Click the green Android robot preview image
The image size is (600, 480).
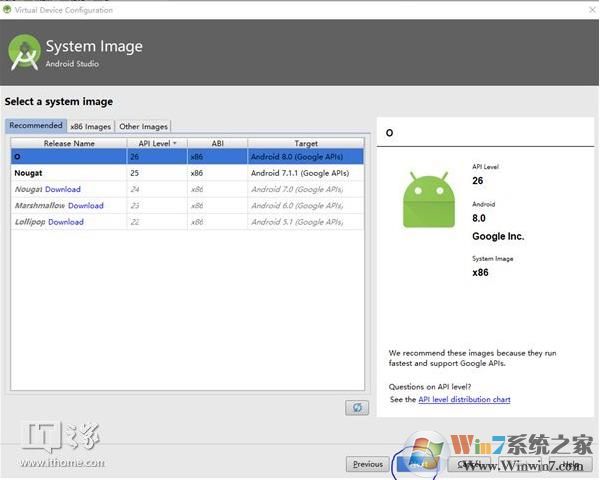coord(426,198)
